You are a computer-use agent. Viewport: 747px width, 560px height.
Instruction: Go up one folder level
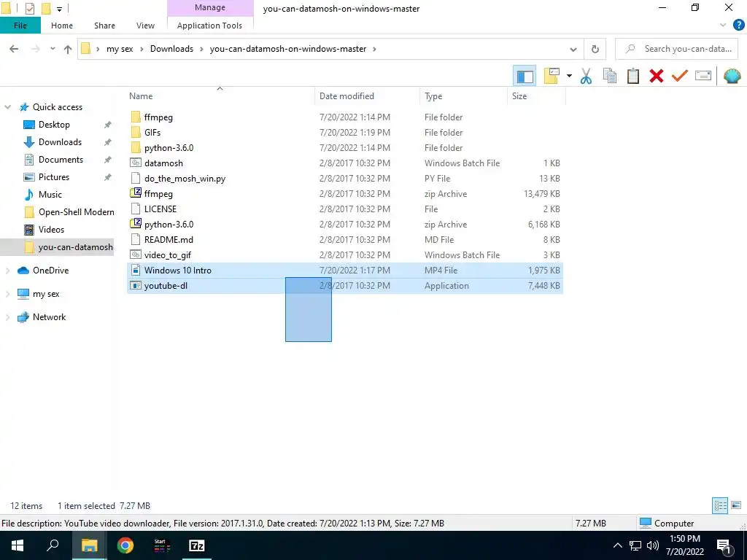coord(68,49)
